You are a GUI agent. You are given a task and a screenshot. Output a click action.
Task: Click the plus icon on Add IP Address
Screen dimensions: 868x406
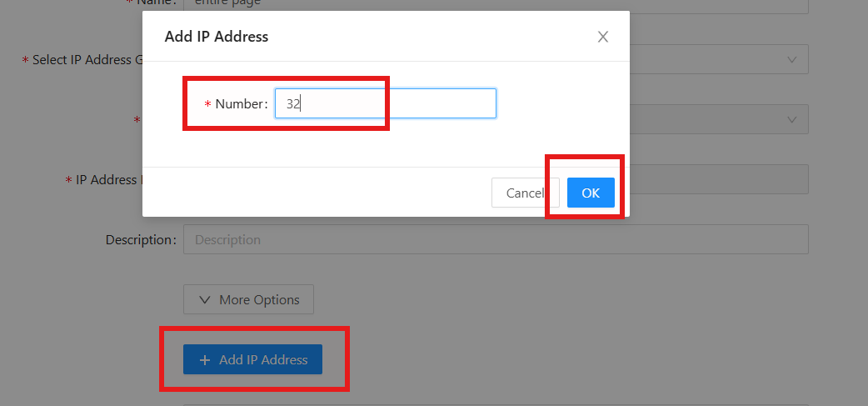tap(205, 360)
